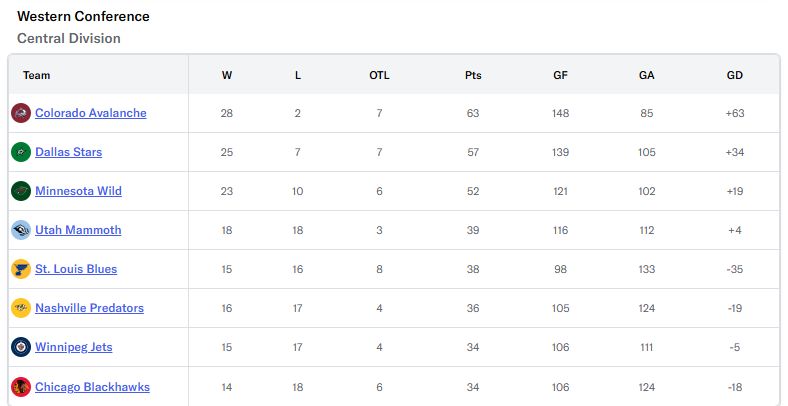Click the Minnesota Wild team logo
This screenshot has width=788, height=406.
(x=21, y=191)
